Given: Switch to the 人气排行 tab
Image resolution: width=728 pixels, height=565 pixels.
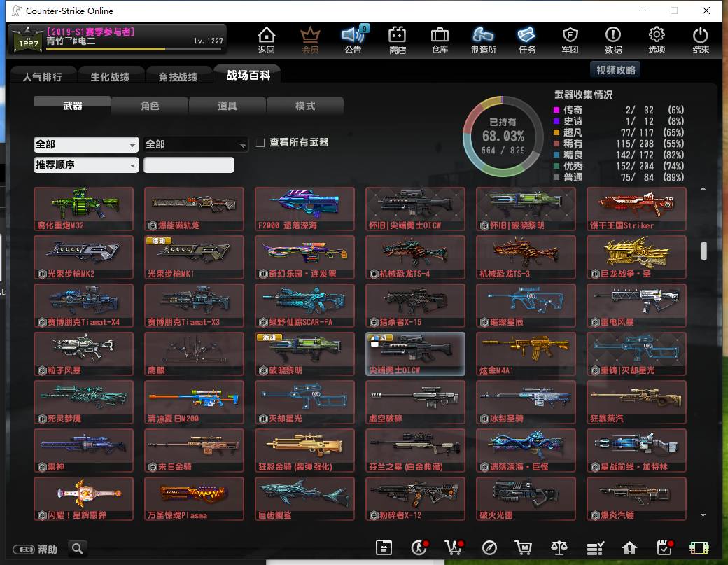Looking at the screenshot, I should (42, 76).
